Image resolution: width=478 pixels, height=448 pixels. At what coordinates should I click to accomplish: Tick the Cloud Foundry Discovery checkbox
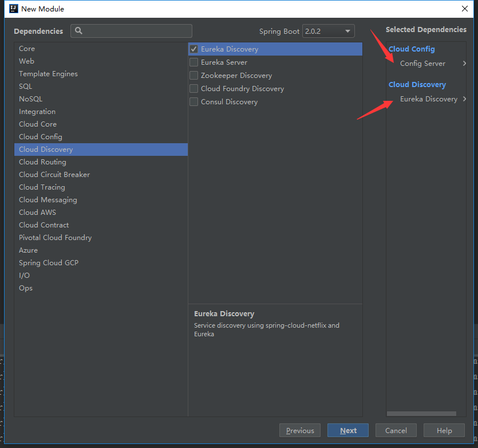tap(194, 88)
